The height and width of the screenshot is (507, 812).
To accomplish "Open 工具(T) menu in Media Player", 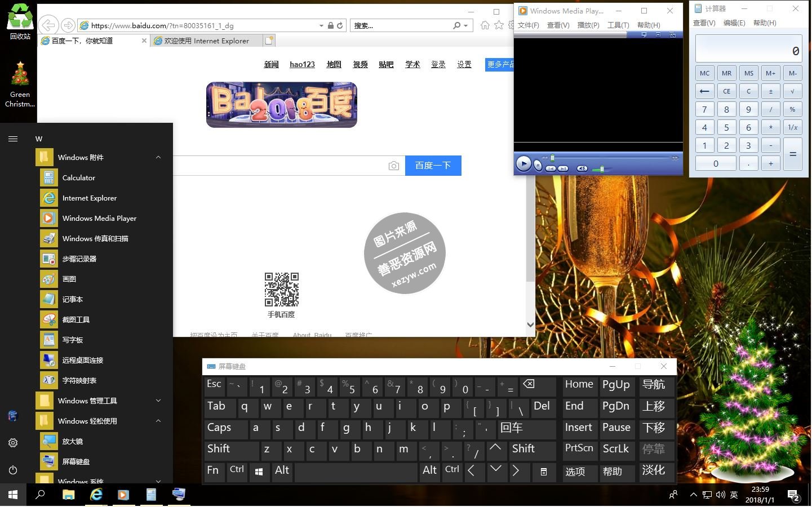I will pos(618,25).
